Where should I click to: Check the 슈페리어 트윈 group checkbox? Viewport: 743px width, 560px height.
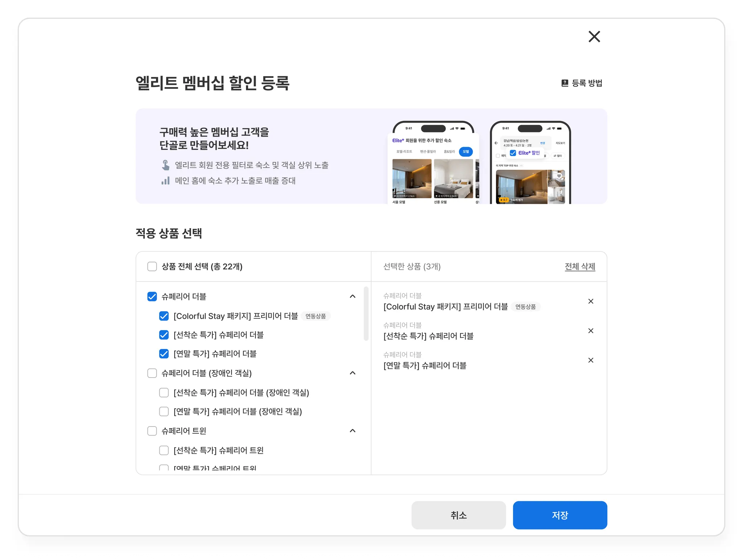coord(152,431)
